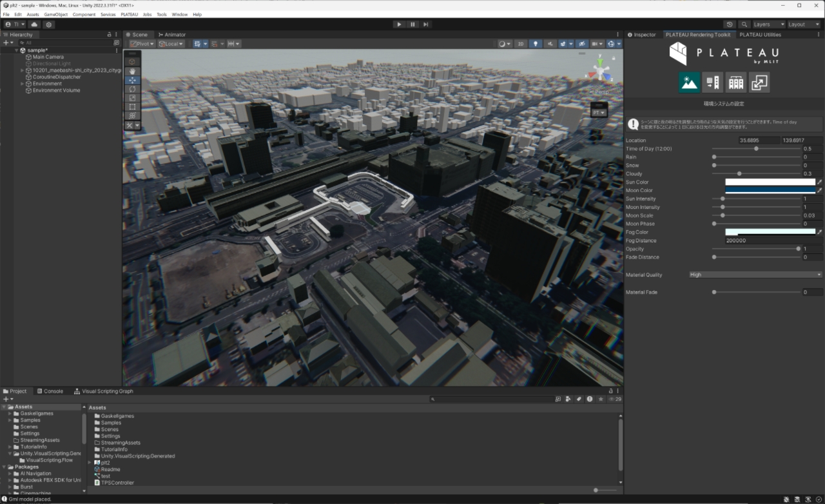Select the Move tool in Scene
This screenshot has width=825, height=504.
[x=132, y=80]
